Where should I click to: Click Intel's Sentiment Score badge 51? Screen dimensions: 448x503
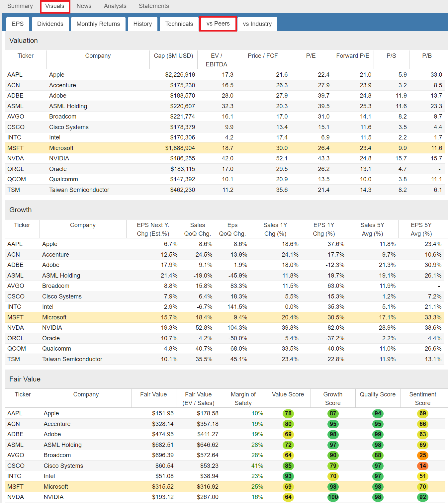pos(423,476)
